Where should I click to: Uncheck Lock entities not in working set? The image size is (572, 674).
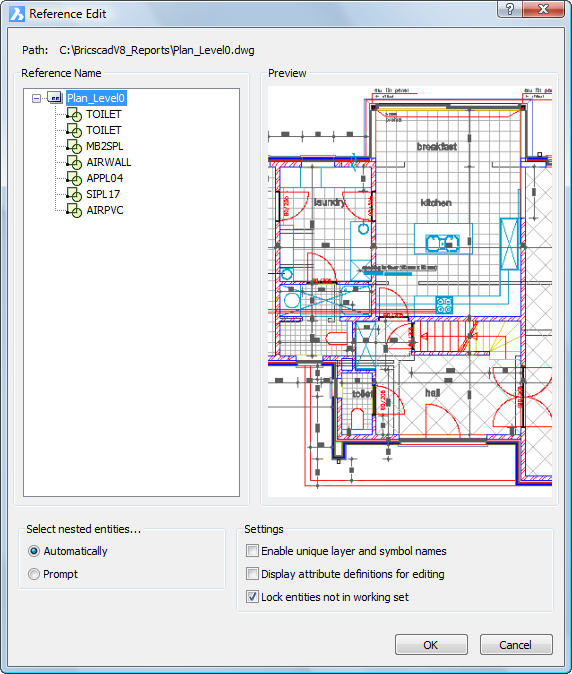pyautogui.click(x=252, y=597)
